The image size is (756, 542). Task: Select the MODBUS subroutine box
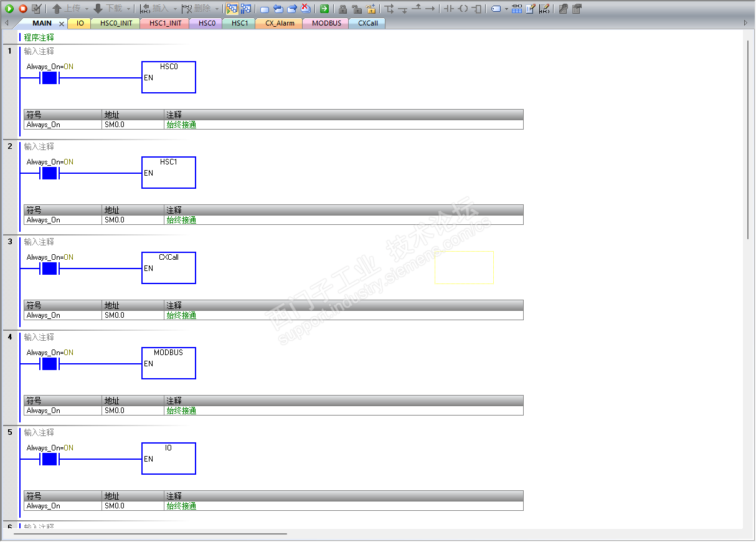tap(169, 363)
